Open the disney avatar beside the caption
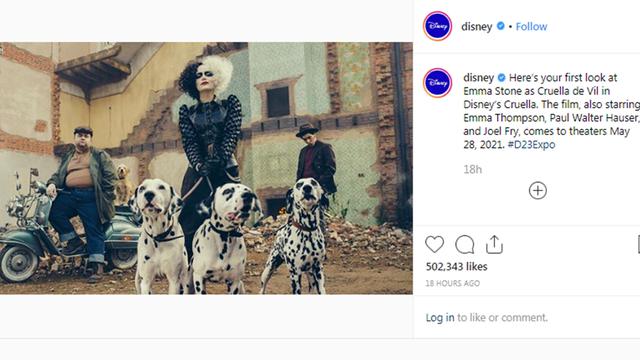 (437, 83)
